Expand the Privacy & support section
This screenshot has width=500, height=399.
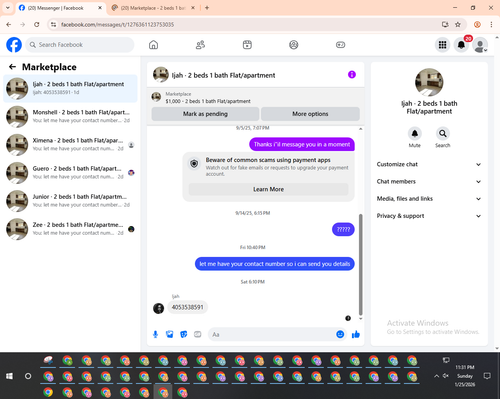point(429,216)
